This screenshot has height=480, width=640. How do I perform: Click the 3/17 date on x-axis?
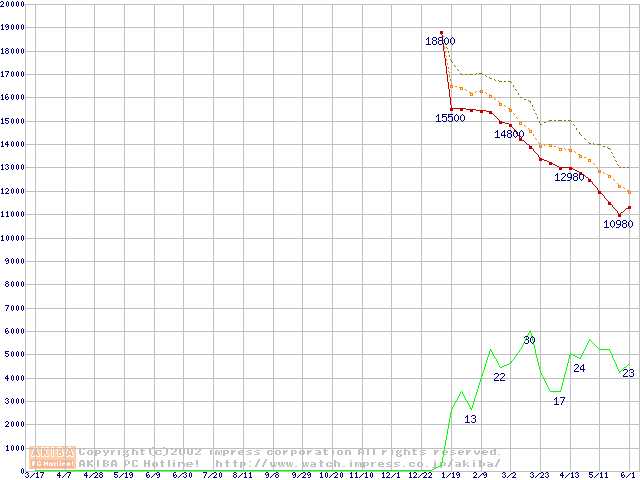point(34,475)
